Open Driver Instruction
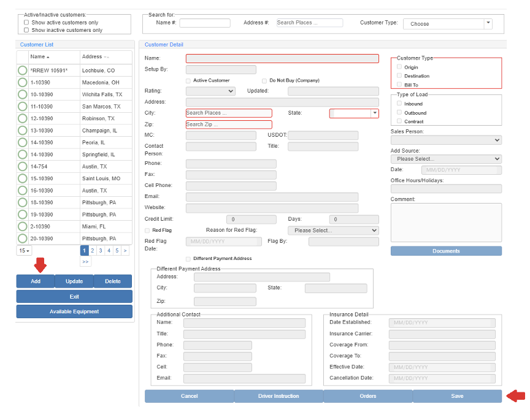Image resolution: width=530 pixels, height=420 pixels. (278, 396)
